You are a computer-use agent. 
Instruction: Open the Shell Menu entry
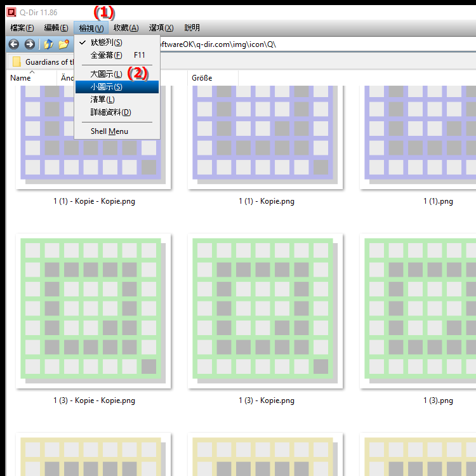117,131
